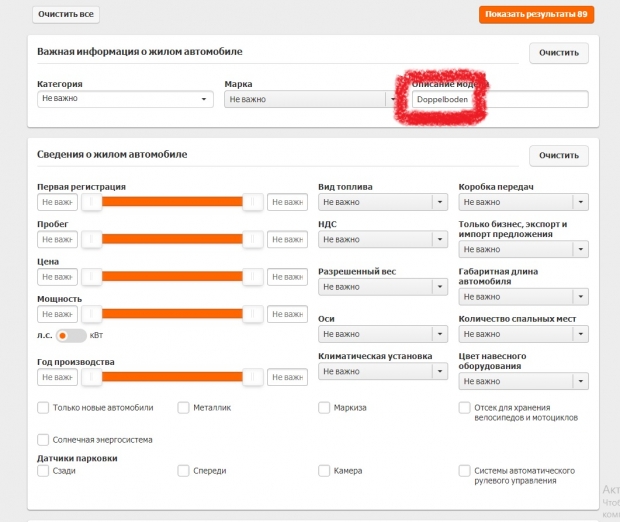Screen dimensions: 620x522
Task: Expand the Марка dropdown
Action: (312, 100)
